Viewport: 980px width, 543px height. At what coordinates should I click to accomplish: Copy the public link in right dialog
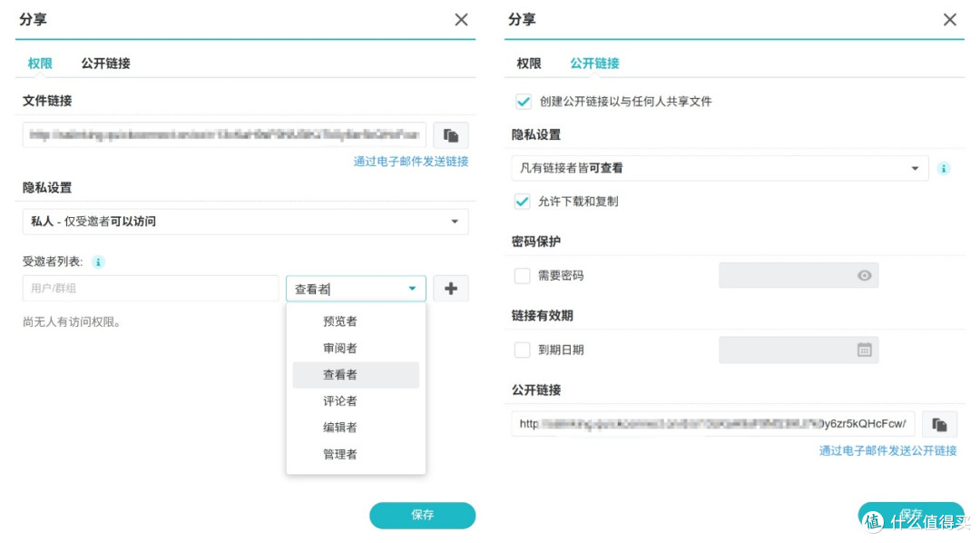point(939,424)
